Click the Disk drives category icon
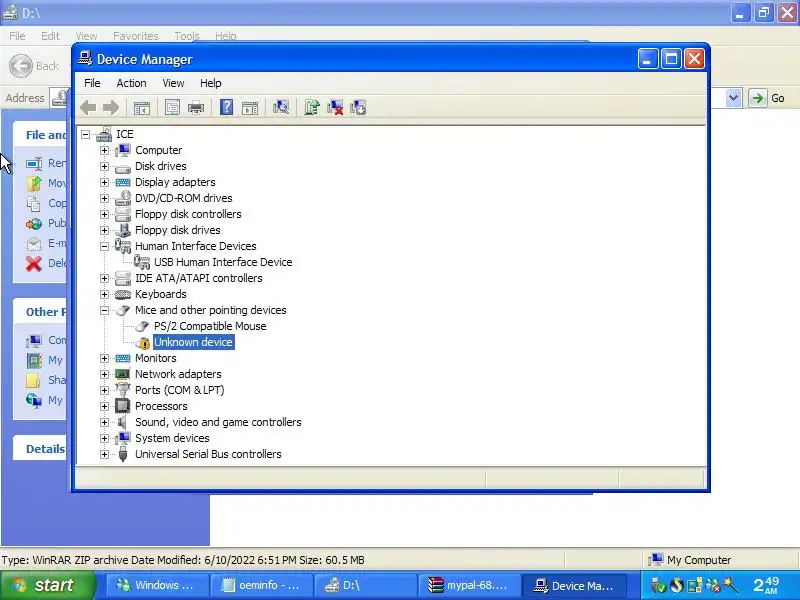 pyautogui.click(x=122, y=167)
